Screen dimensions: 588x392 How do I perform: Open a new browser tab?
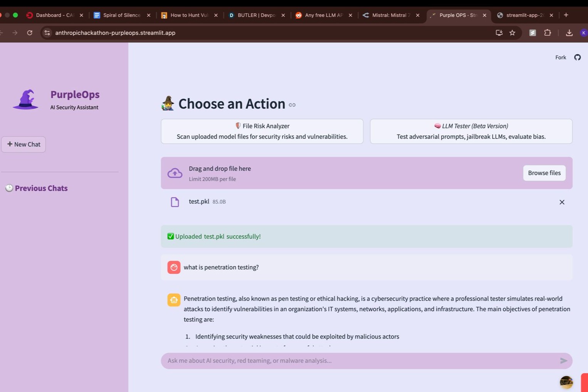(566, 15)
